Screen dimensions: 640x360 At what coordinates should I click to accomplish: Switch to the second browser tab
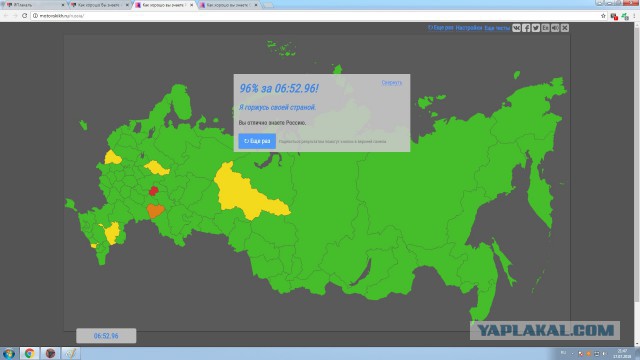click(x=99, y=5)
